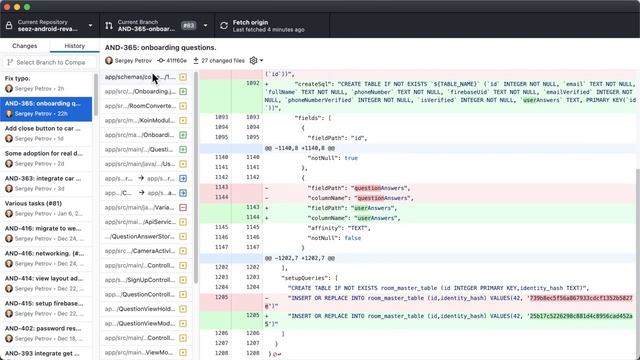This screenshot has width=640, height=360.
Task: Click renamed icon for app.../C → app/s...a file
Action: 183,193
